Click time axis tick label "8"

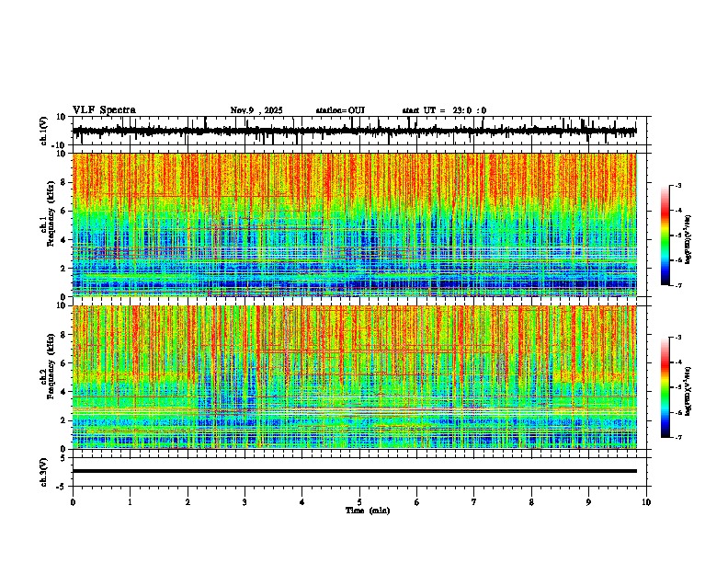point(531,502)
